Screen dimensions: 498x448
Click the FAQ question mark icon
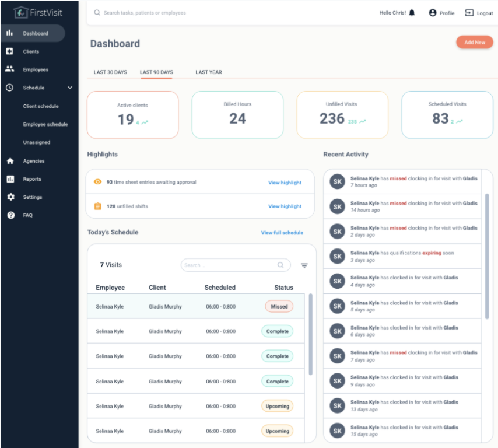tap(10, 215)
